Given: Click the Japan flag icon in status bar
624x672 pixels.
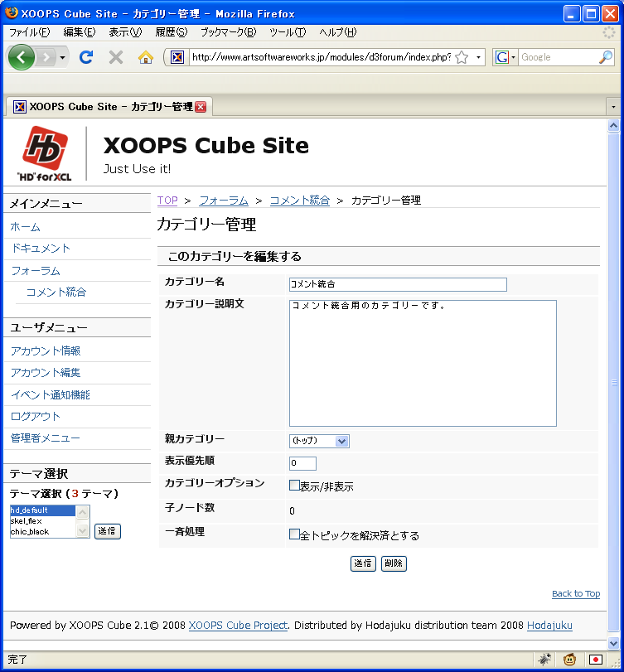Looking at the screenshot, I should 594,660.
